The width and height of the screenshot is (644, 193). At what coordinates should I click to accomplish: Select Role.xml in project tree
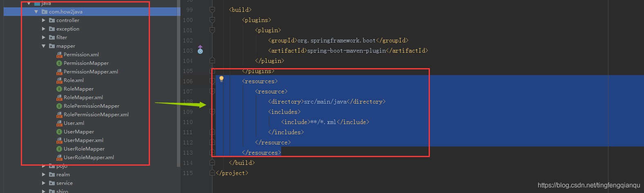coord(74,80)
